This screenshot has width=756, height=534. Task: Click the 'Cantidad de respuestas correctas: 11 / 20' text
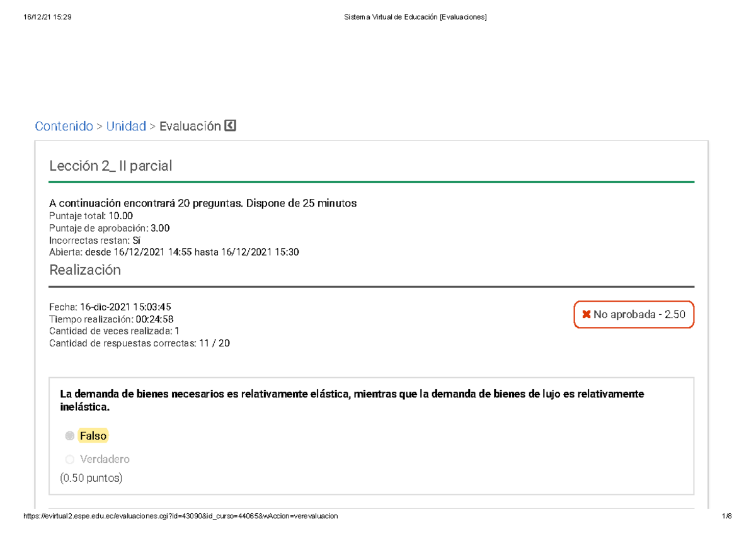click(140, 343)
